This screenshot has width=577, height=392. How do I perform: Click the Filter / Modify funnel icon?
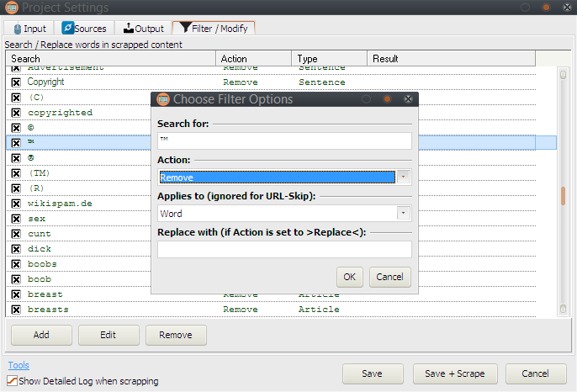(x=184, y=29)
